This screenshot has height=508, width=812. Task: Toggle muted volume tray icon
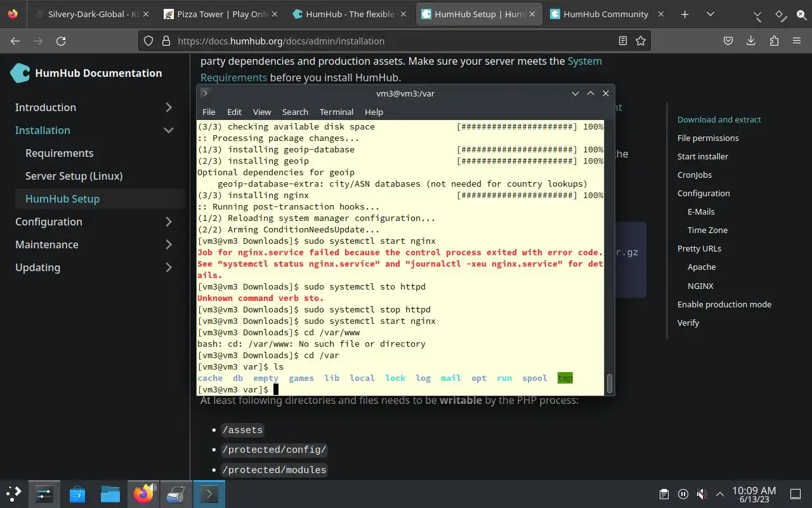[701, 493]
